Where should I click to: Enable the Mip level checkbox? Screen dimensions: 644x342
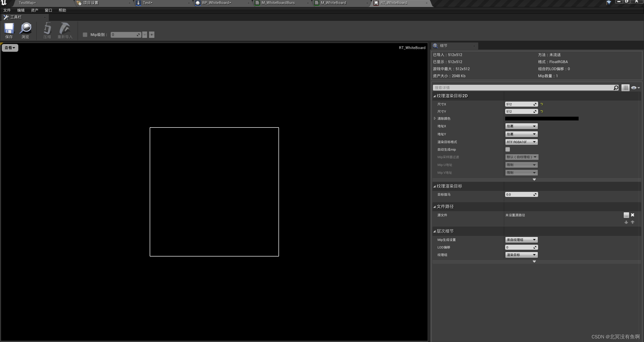tap(85, 35)
